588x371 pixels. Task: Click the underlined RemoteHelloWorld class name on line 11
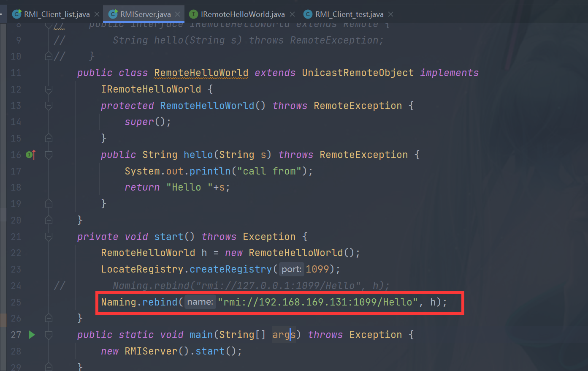[x=201, y=73]
